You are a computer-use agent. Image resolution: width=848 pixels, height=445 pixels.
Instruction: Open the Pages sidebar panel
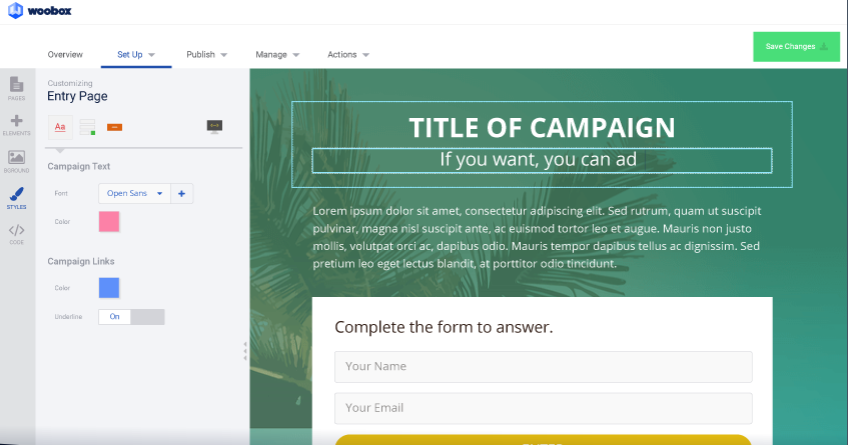[16, 89]
